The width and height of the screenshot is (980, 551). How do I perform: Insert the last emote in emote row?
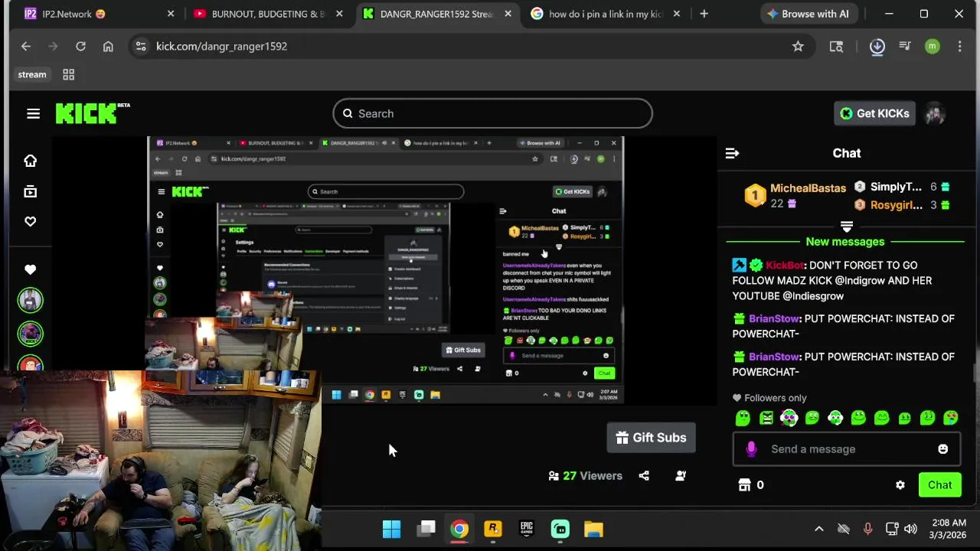pos(950,418)
